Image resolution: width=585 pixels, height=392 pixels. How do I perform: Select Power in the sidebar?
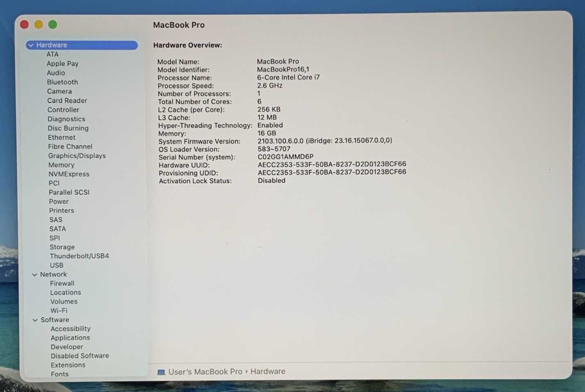(59, 201)
